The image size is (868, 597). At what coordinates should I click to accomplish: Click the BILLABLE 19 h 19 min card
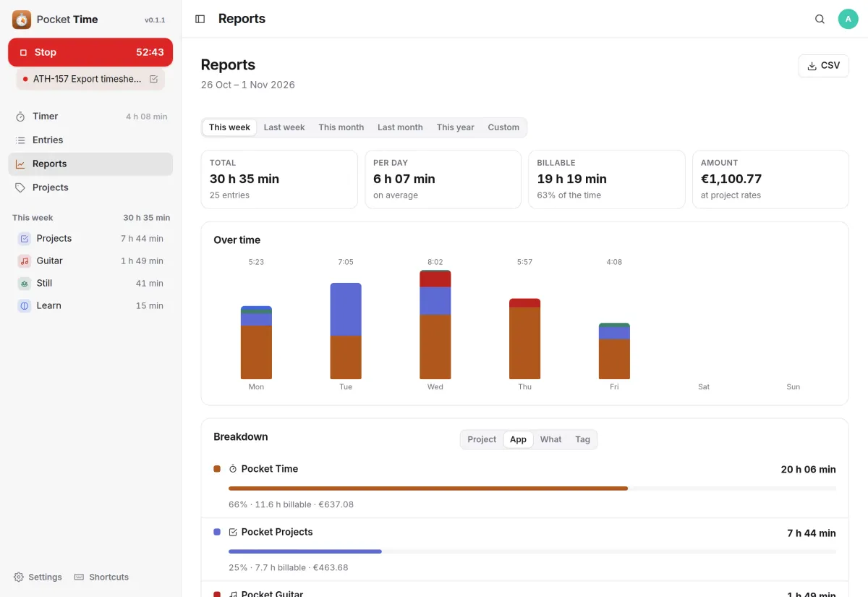tap(606, 179)
